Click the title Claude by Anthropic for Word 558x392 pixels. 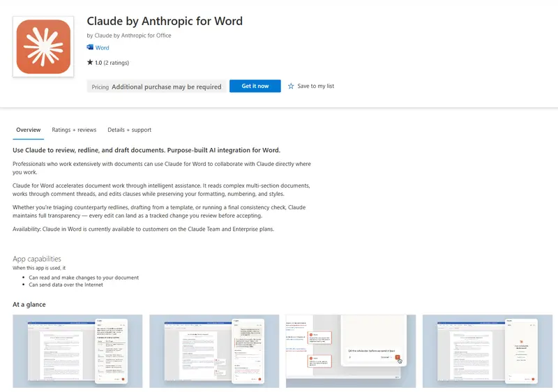[165, 21]
